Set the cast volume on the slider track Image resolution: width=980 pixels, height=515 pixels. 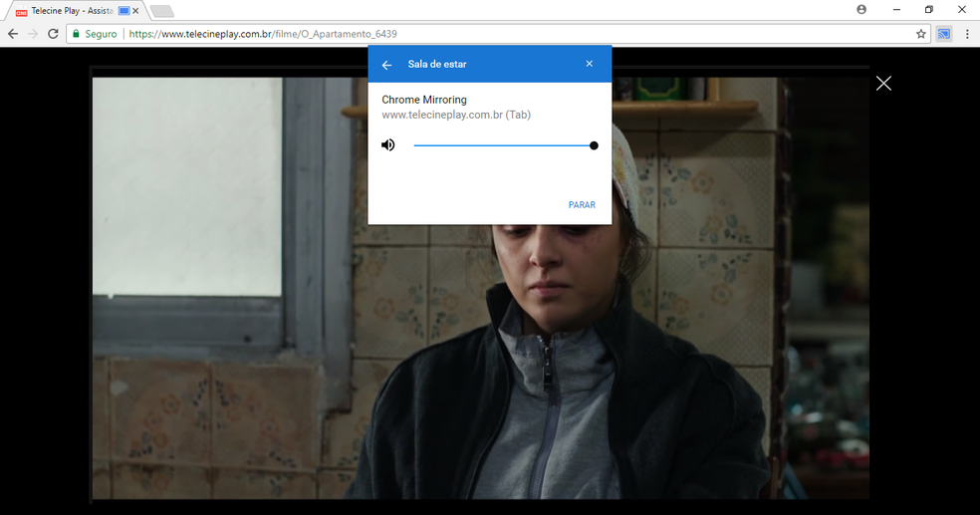(x=504, y=145)
